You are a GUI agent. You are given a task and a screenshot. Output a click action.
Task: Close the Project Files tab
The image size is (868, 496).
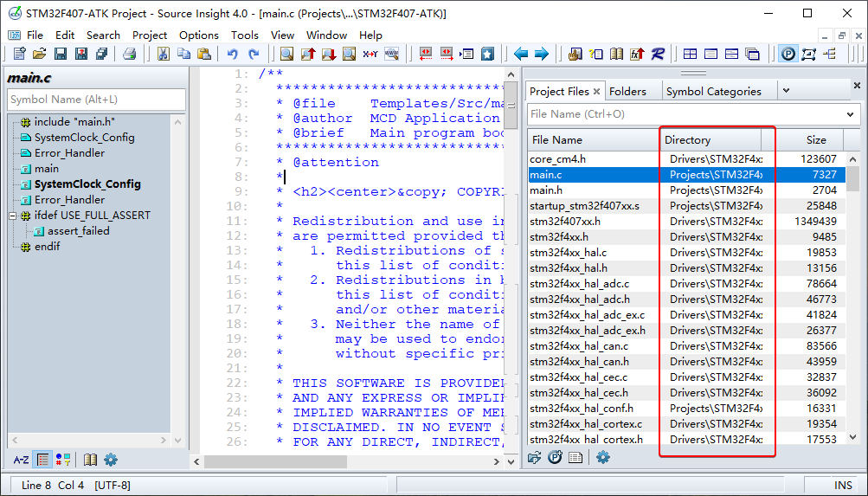[x=596, y=92]
